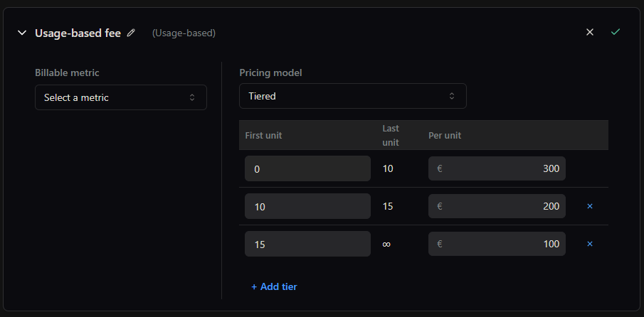The width and height of the screenshot is (644, 317).
Task: Remove the tier priced at 200
Action: 590,206
